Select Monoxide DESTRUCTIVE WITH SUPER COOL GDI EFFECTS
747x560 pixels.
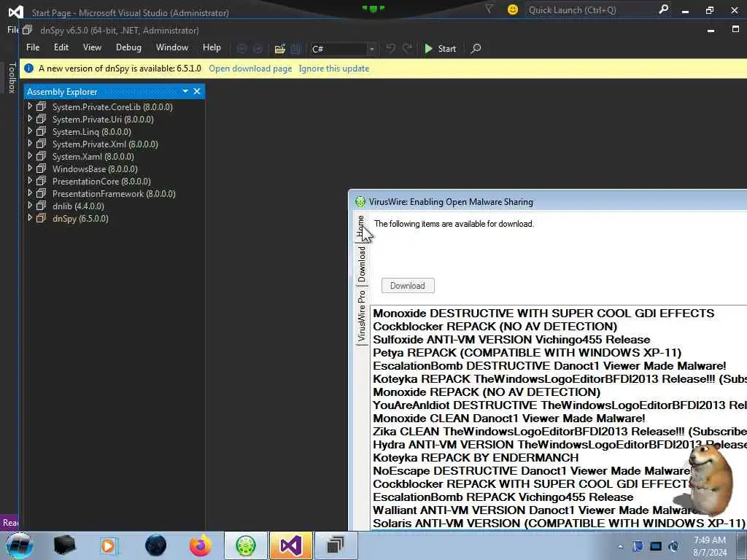click(x=543, y=313)
